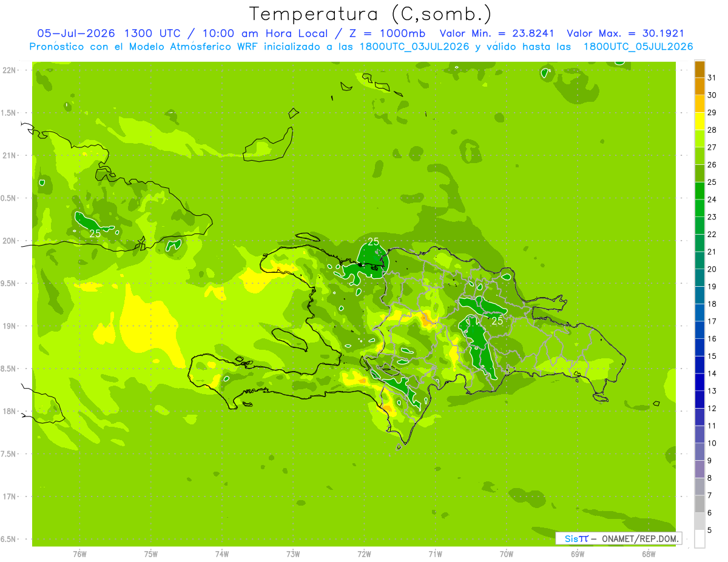Click the legend value '31'

[712, 78]
